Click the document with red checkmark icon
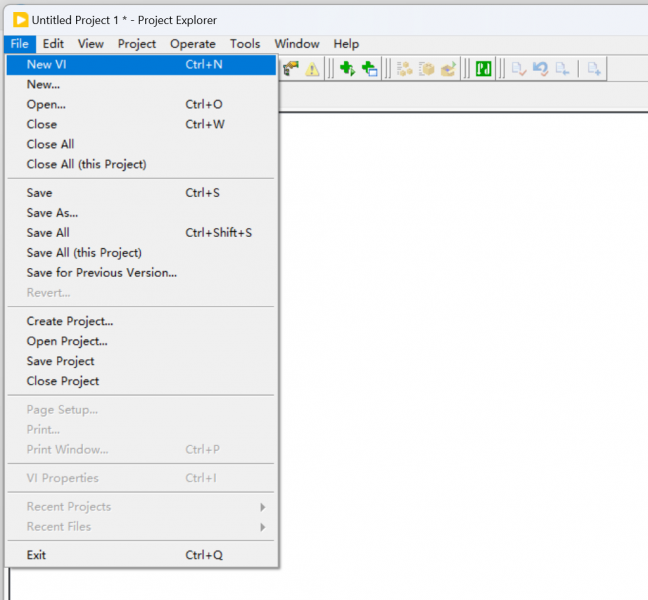The height and width of the screenshot is (600, 648). (519, 69)
